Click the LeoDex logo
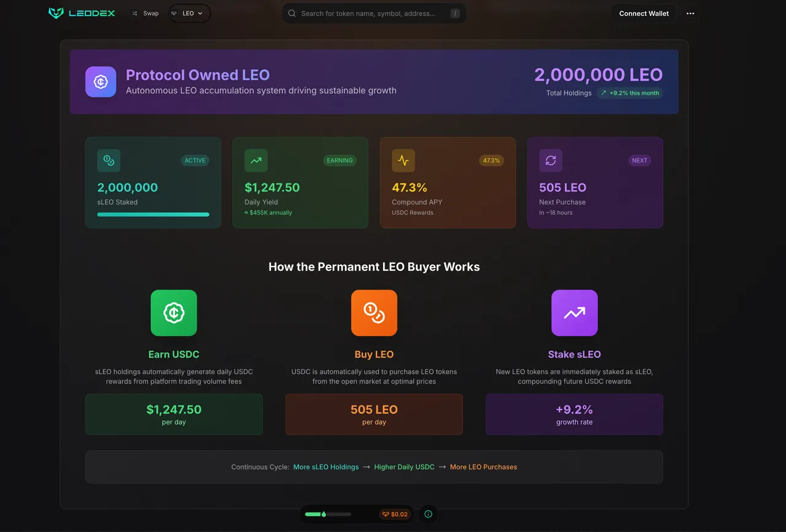 coord(82,13)
